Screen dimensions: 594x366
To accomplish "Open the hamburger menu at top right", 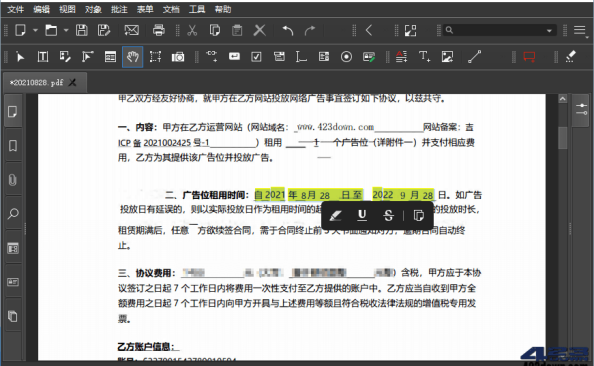I will pos(579,30).
